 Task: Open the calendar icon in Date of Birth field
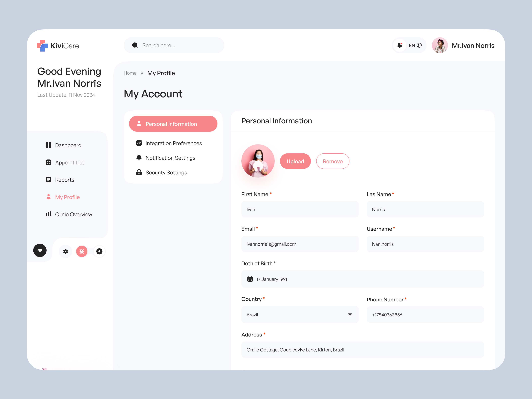click(x=250, y=279)
